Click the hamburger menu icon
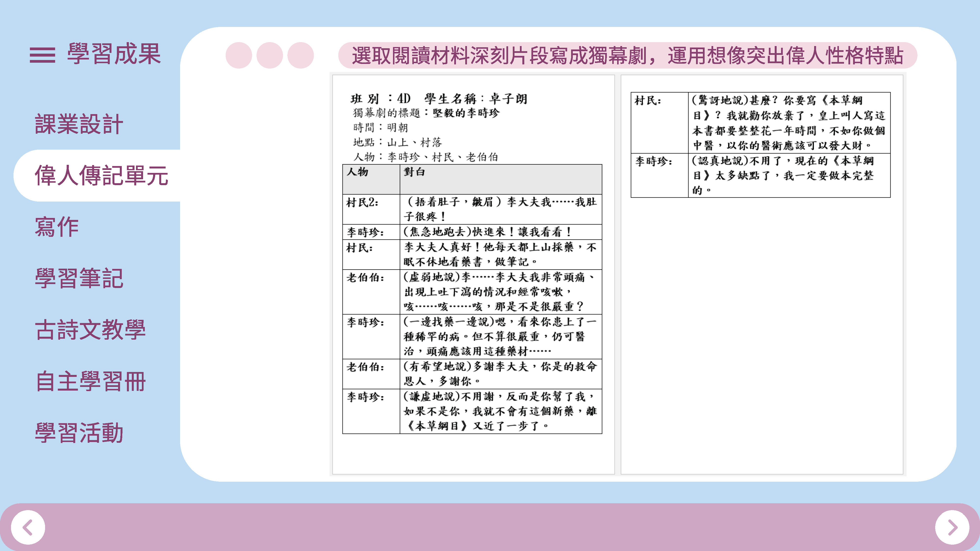This screenshot has height=551, width=980. 42,55
